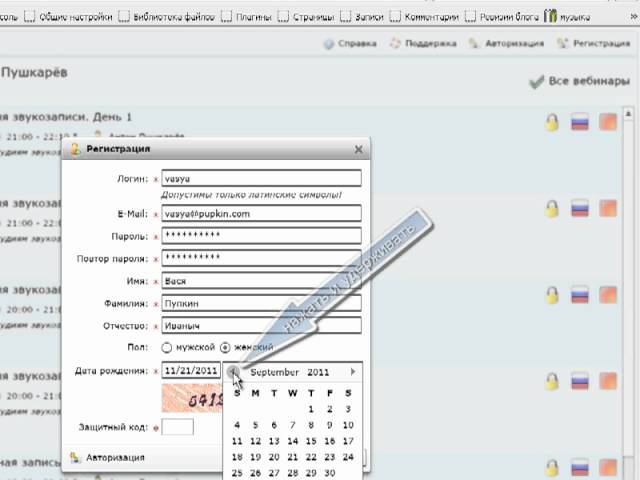
Task: Select the женский radio button
Action: [x=225, y=347]
